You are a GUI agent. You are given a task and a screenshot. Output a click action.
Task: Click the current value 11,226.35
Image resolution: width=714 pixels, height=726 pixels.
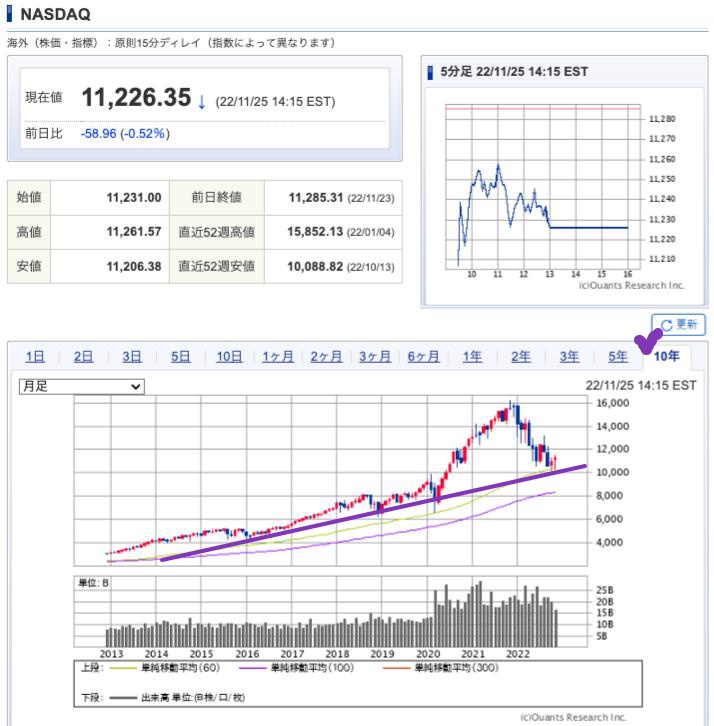tap(136, 98)
